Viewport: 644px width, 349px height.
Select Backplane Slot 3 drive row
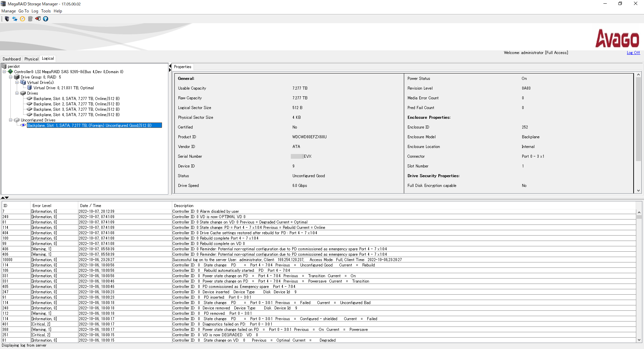(x=76, y=109)
